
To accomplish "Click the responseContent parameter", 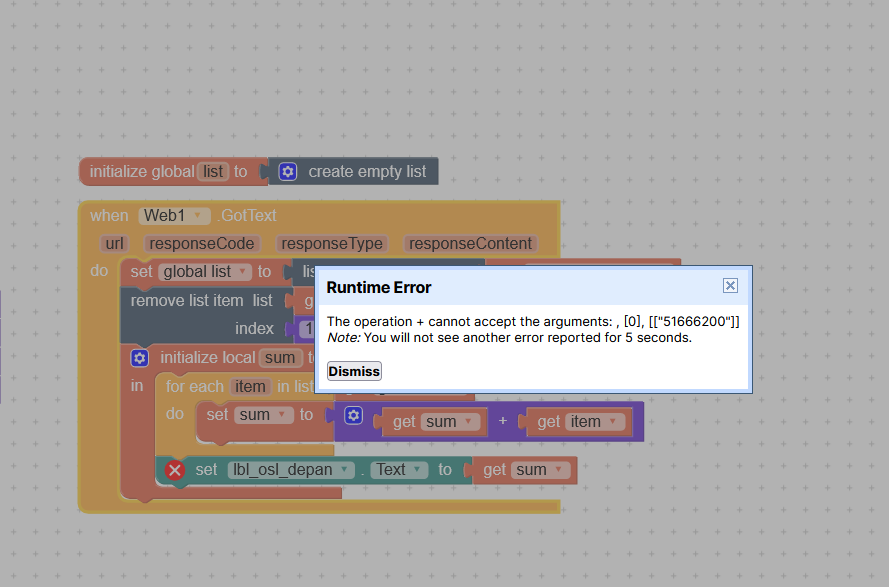I will point(471,244).
